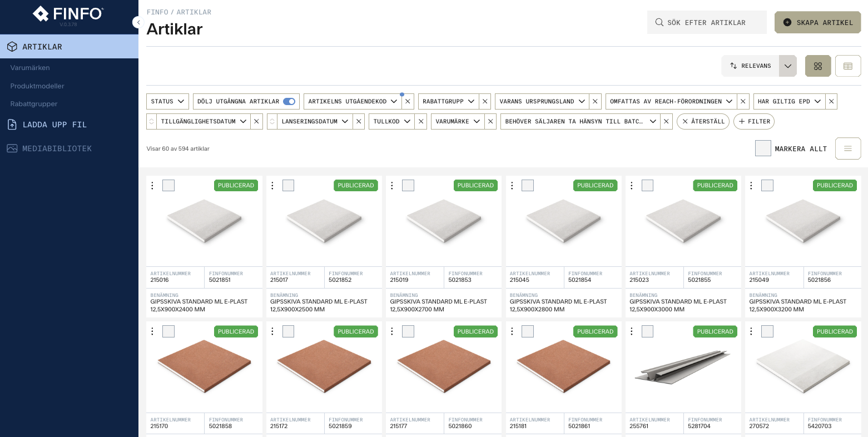Open Omfattas av REACH-förordningen dropdown
The image size is (868, 437).
pos(671,101)
